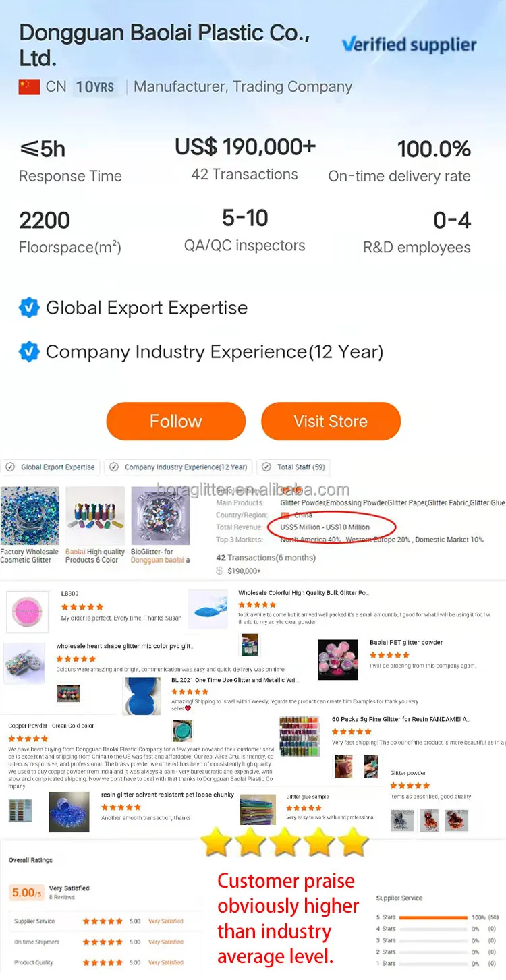506x980 pixels.
Task: Click 60 Packs 5g Fine Glitter product image
Action: pyautogui.click(x=300, y=736)
